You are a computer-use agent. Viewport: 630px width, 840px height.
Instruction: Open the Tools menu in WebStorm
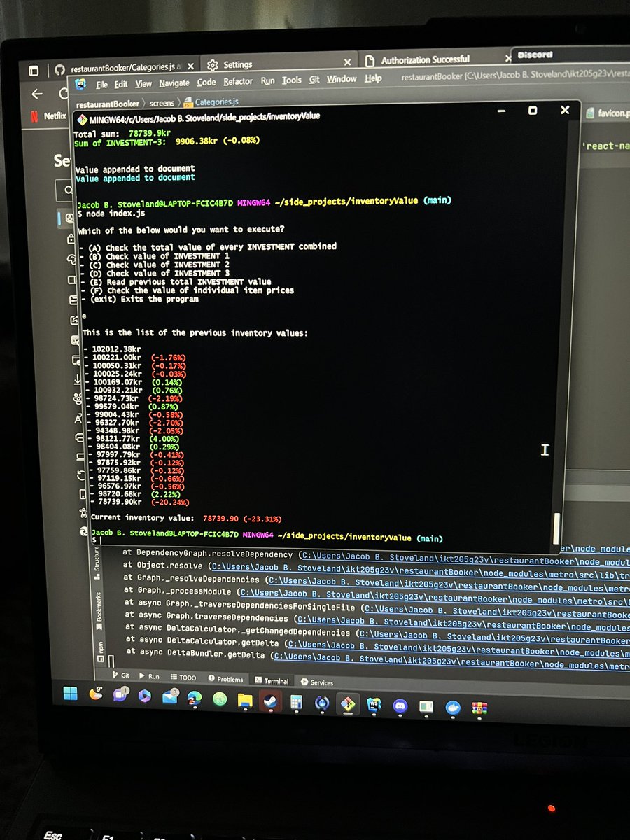pyautogui.click(x=291, y=80)
